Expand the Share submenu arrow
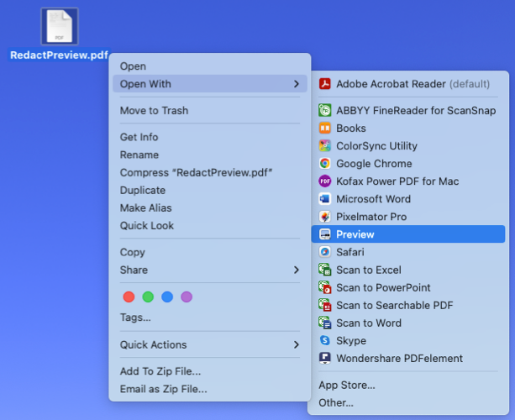Viewport: 515px width, 420px height. click(x=296, y=270)
